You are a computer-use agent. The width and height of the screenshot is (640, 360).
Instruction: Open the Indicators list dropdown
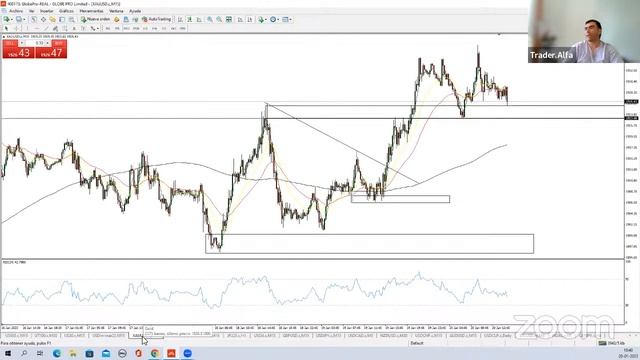point(263,19)
